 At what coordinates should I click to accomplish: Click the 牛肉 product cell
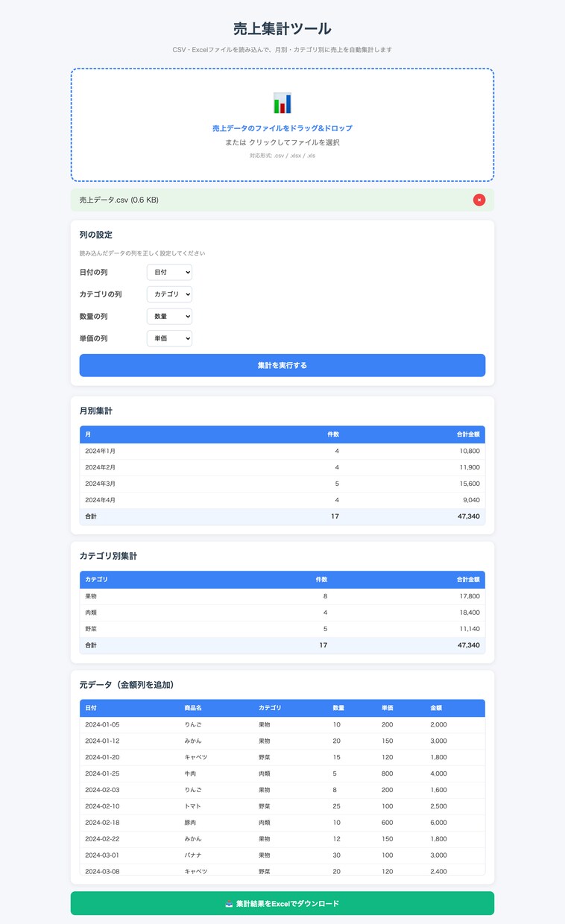[190, 773]
